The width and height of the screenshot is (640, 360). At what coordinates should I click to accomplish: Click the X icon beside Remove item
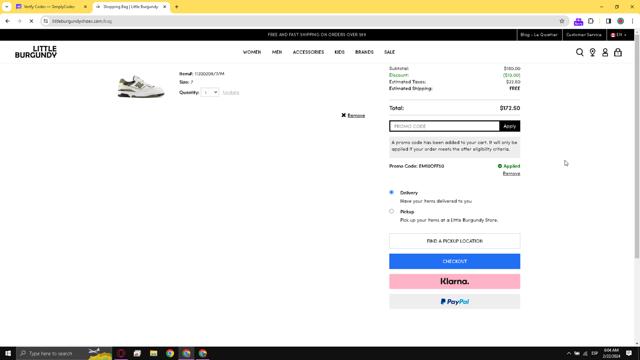coord(343,116)
